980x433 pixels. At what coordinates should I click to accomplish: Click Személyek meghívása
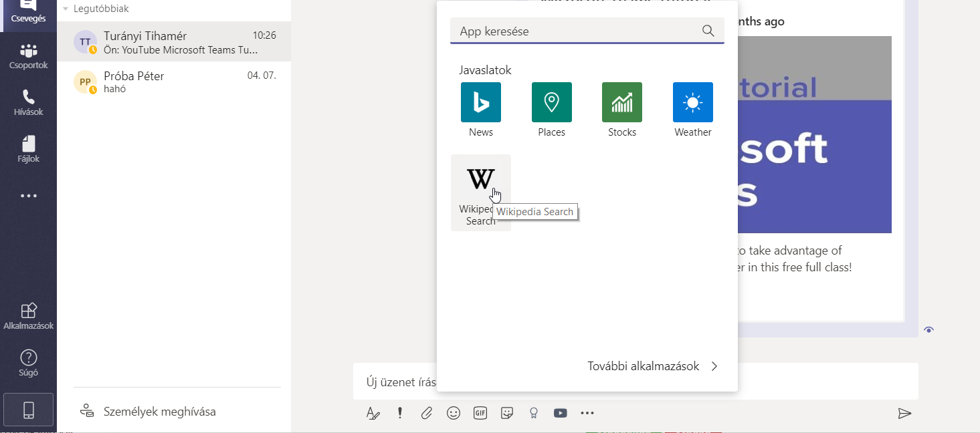point(159,412)
